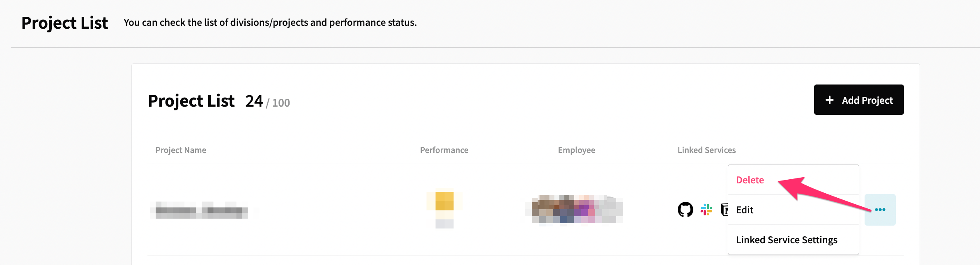
Task: Click the Linked Services column header
Action: 706,150
